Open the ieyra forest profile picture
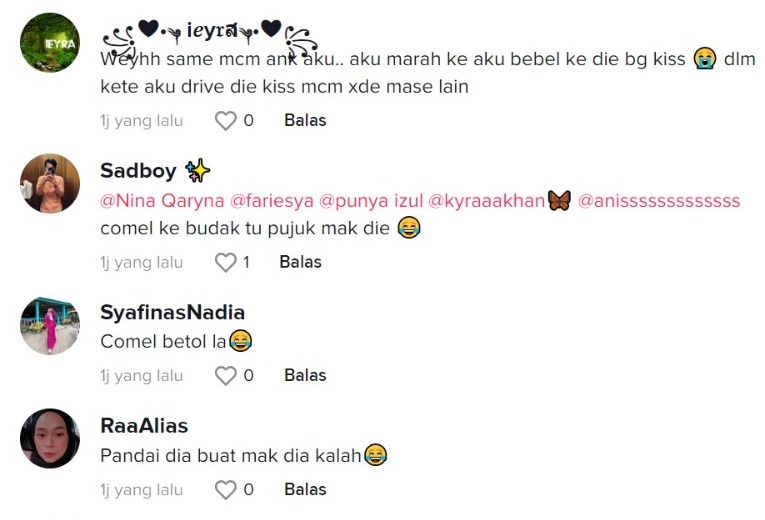 tap(50, 42)
